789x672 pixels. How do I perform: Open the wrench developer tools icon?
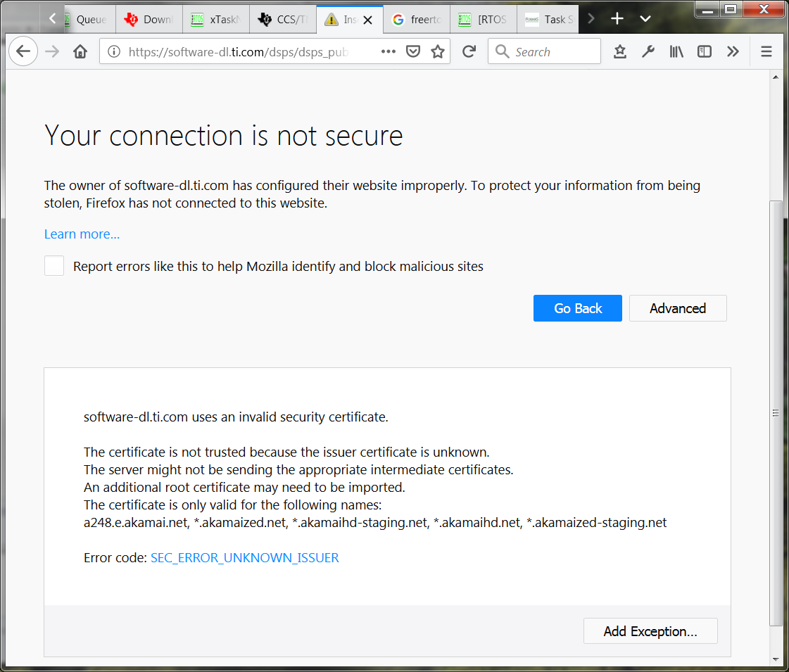click(x=648, y=51)
